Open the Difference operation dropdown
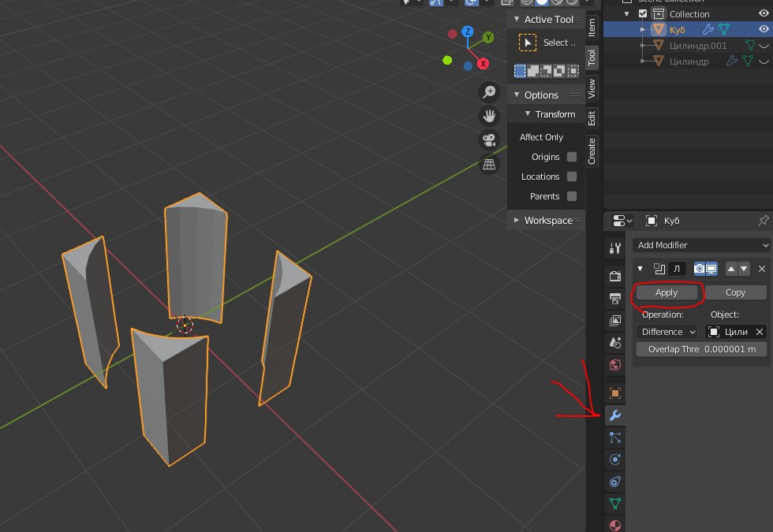773x532 pixels. click(x=667, y=332)
